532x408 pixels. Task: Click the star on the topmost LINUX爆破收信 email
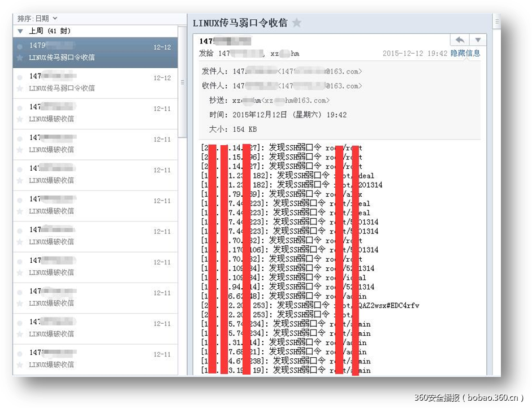(x=20, y=119)
